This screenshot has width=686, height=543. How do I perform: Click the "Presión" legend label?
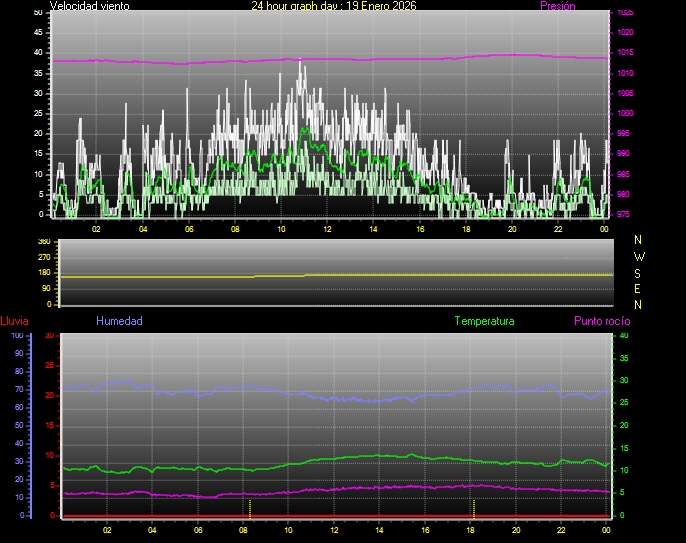coord(557,6)
